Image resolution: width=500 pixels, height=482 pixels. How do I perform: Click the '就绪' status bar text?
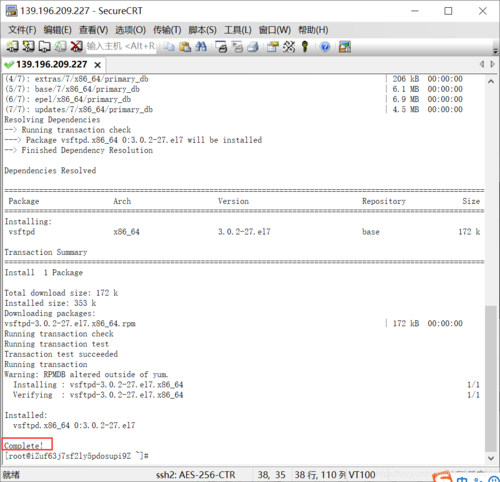11,475
